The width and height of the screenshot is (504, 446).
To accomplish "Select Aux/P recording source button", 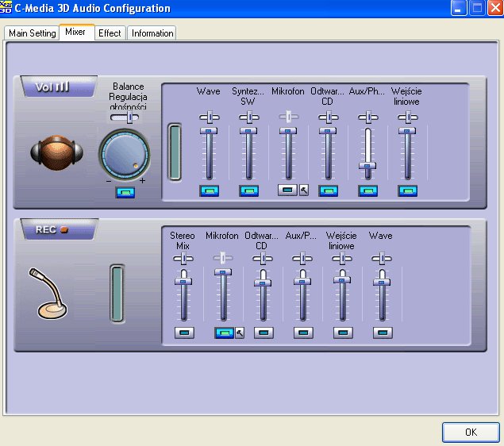I will [303, 333].
